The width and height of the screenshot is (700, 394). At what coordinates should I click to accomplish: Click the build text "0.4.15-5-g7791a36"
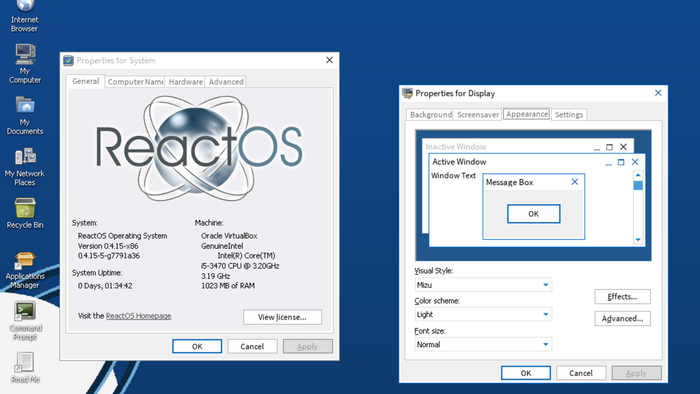(x=108, y=256)
